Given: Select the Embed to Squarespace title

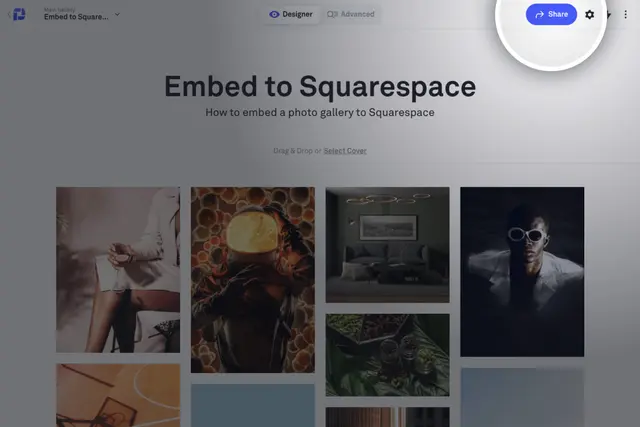Looking at the screenshot, I should pyautogui.click(x=320, y=86).
